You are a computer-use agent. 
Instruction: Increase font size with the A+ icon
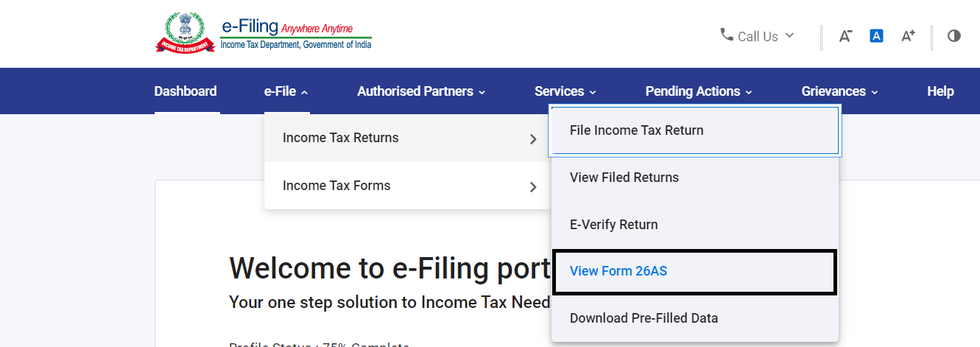point(908,35)
